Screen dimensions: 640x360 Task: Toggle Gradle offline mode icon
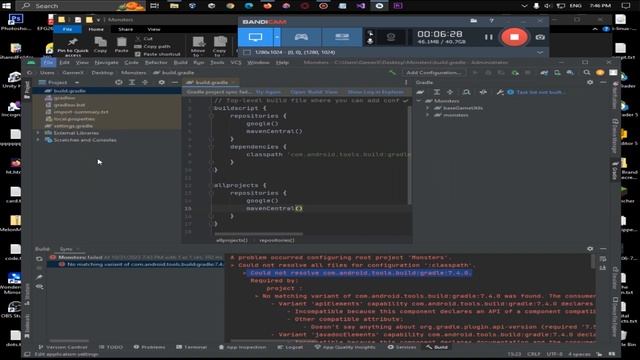(x=483, y=92)
